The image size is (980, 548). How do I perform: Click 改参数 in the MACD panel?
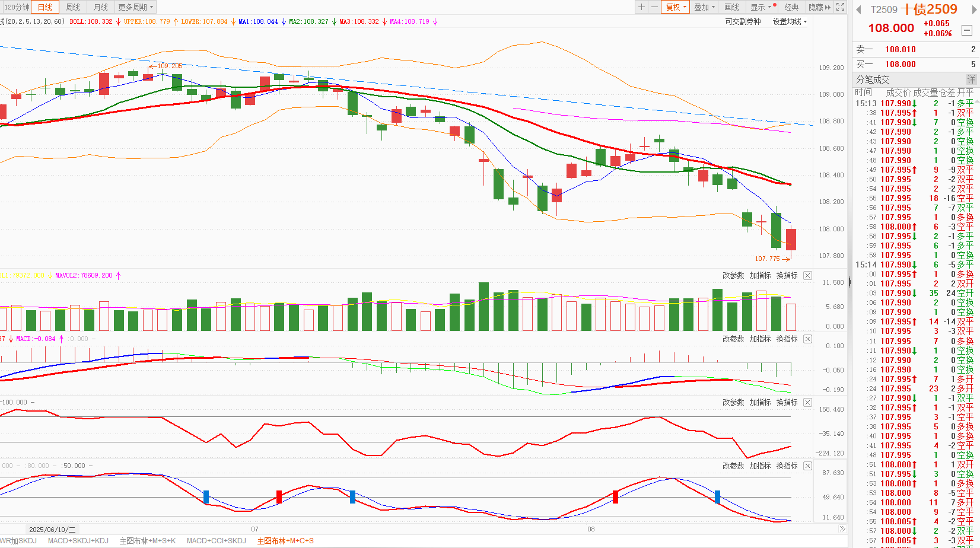point(733,339)
